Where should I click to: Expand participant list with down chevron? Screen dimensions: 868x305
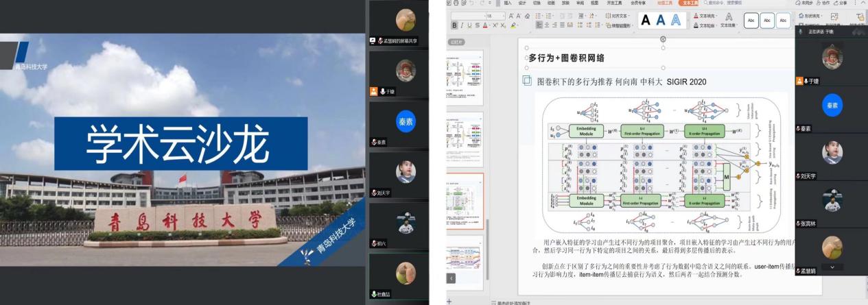coord(832,267)
